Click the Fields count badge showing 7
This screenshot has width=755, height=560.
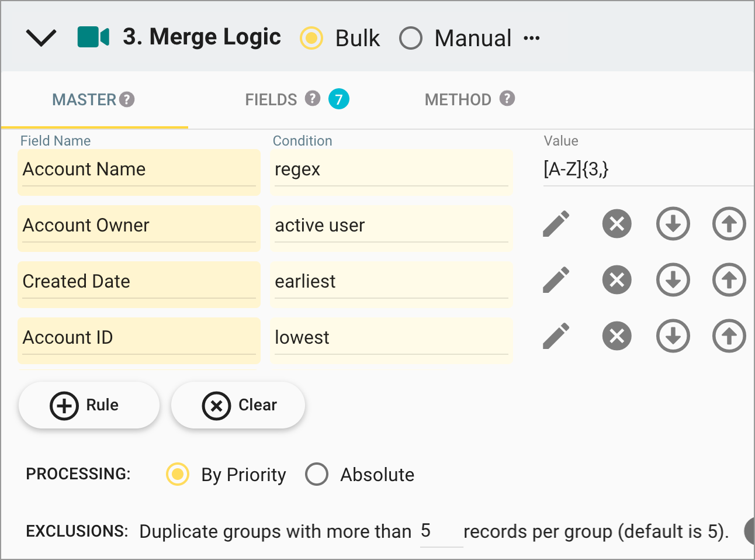click(x=339, y=99)
